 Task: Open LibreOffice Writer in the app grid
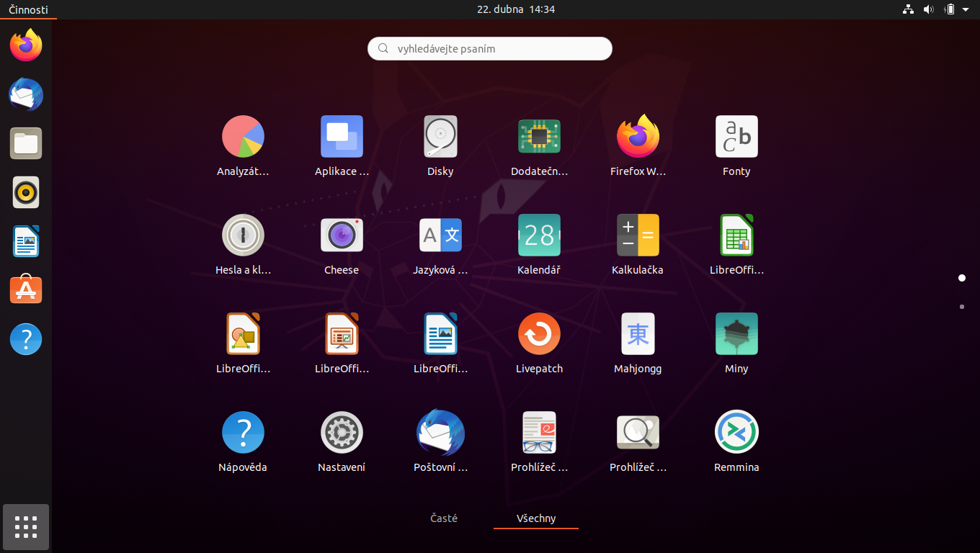(440, 333)
